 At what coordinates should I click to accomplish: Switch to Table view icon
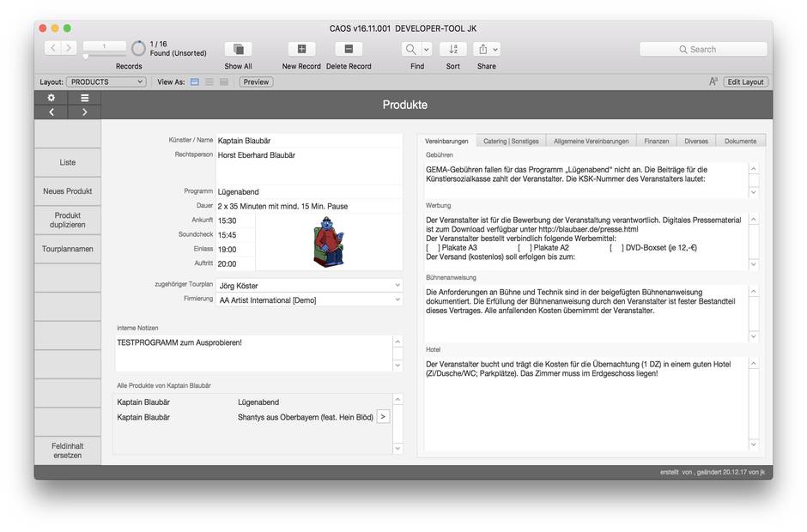[x=224, y=82]
